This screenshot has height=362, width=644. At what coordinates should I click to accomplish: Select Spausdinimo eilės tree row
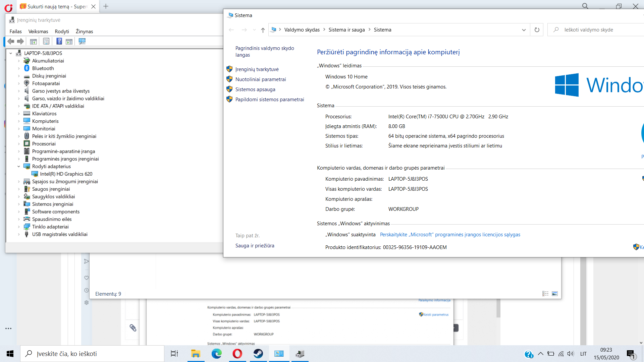(x=52, y=219)
